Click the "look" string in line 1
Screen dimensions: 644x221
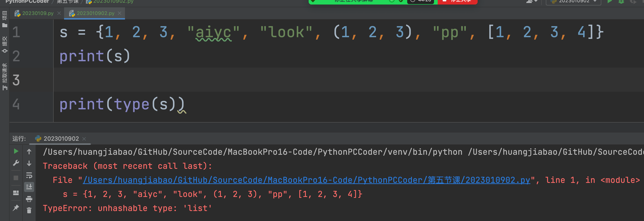[x=286, y=32]
